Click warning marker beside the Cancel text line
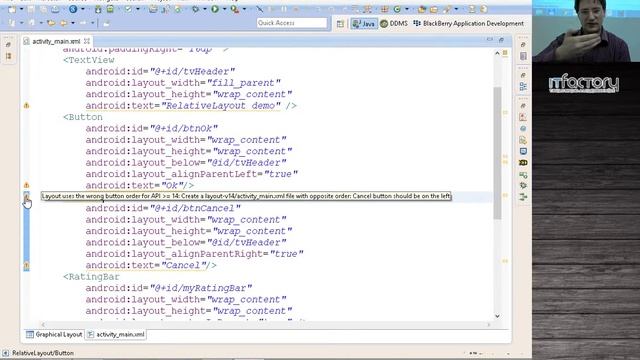This screenshot has width=640, height=360. (x=26, y=265)
